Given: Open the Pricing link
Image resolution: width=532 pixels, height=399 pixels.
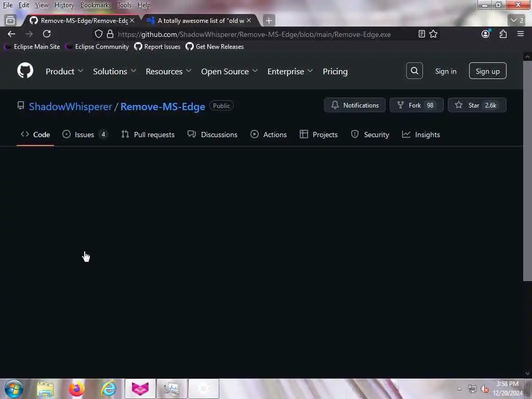Looking at the screenshot, I should click(335, 71).
